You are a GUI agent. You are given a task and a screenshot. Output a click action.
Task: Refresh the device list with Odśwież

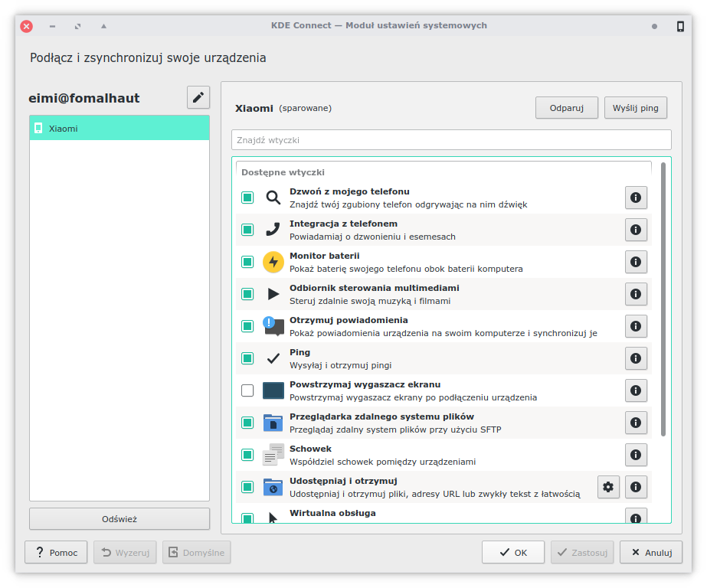point(119,518)
